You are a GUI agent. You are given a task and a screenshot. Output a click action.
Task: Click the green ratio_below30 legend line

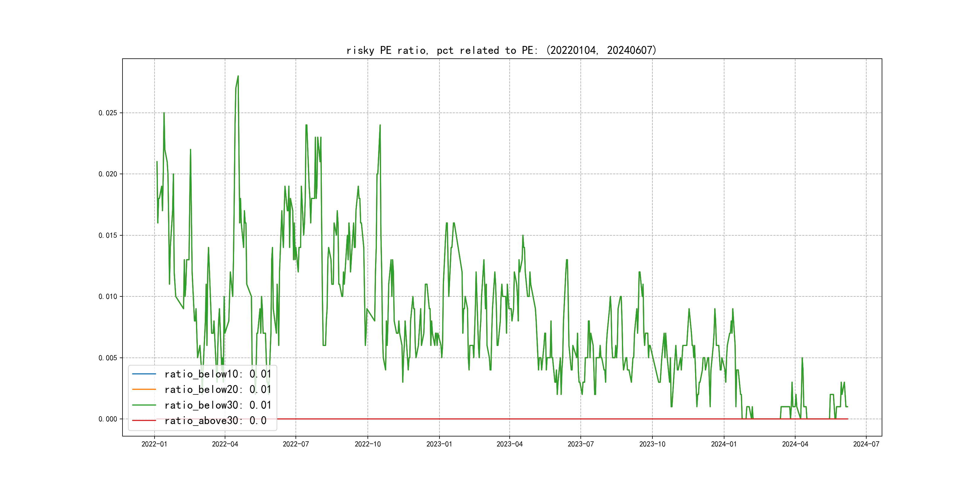(144, 405)
